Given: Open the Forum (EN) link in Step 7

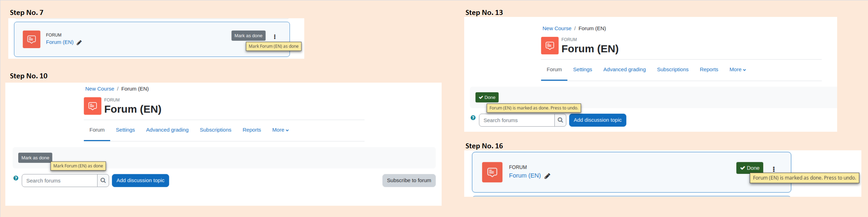Looking at the screenshot, I should click(x=60, y=42).
